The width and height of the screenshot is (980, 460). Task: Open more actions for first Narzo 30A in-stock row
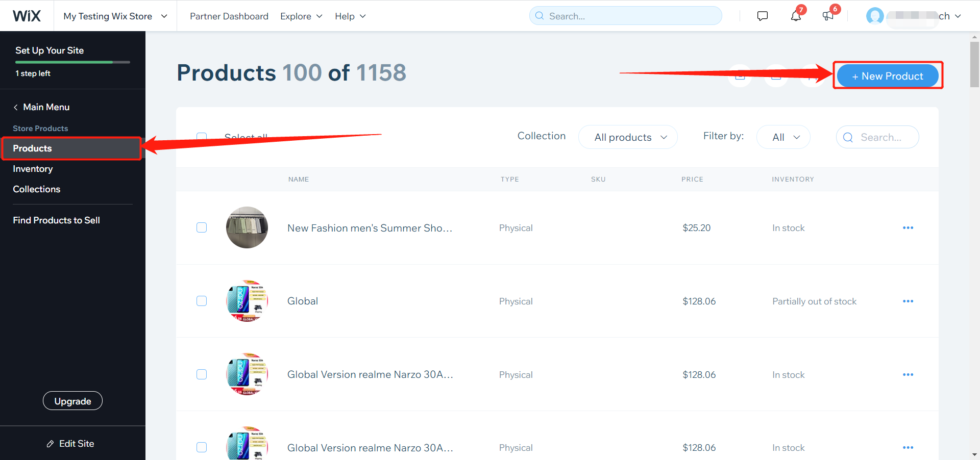click(x=908, y=374)
